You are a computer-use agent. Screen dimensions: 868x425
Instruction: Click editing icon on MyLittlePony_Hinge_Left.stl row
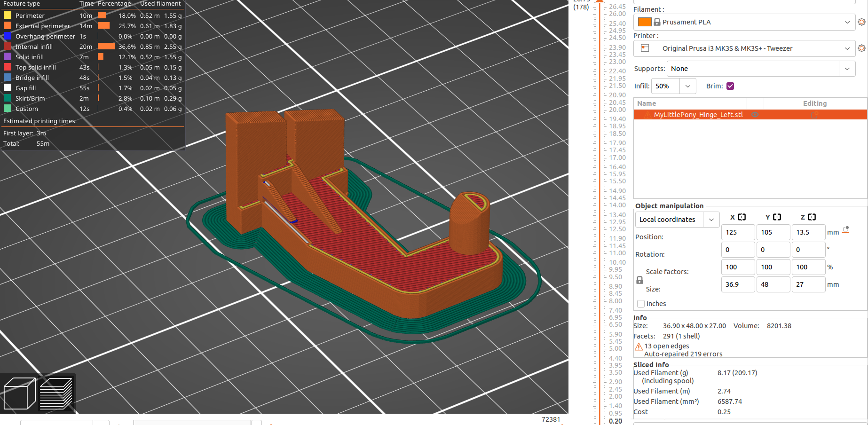tap(815, 115)
